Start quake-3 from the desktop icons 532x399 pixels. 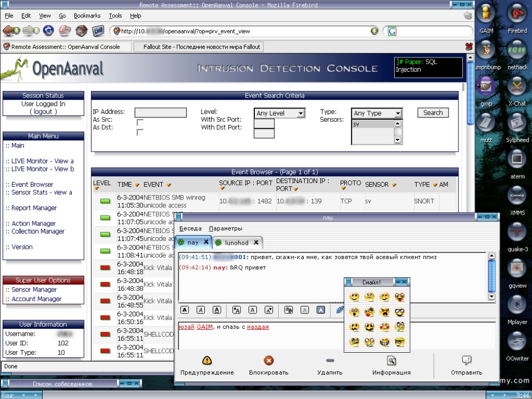coord(517,237)
